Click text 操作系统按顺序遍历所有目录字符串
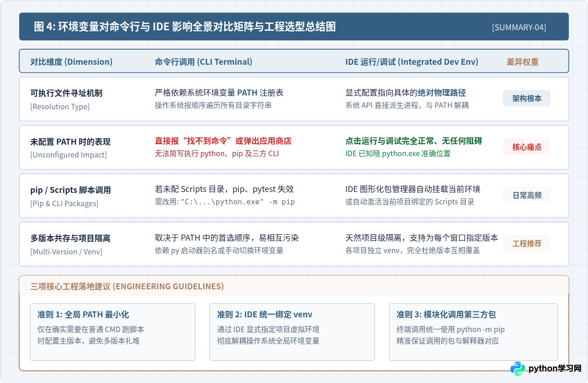 [213, 105]
